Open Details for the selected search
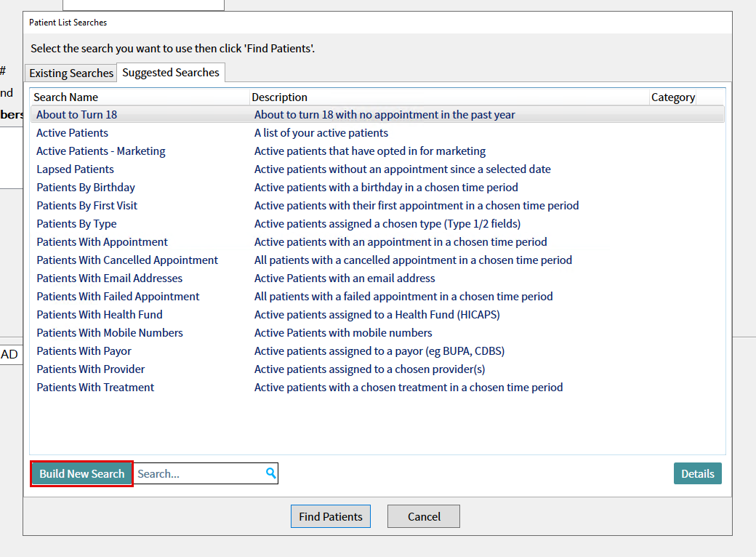 click(697, 473)
